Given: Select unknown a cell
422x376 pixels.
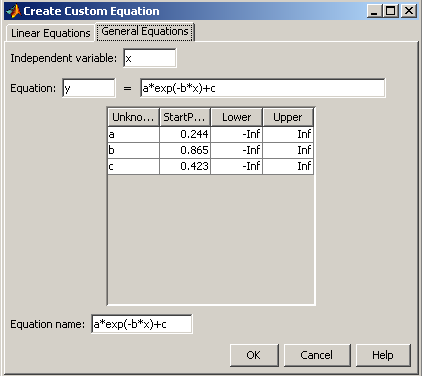Looking at the screenshot, I should (x=134, y=134).
